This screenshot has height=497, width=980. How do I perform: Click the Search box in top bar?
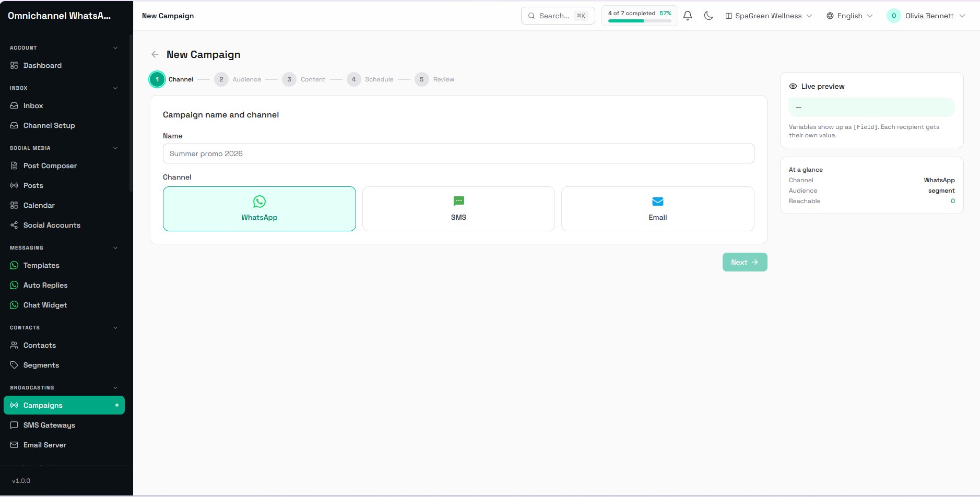[558, 16]
